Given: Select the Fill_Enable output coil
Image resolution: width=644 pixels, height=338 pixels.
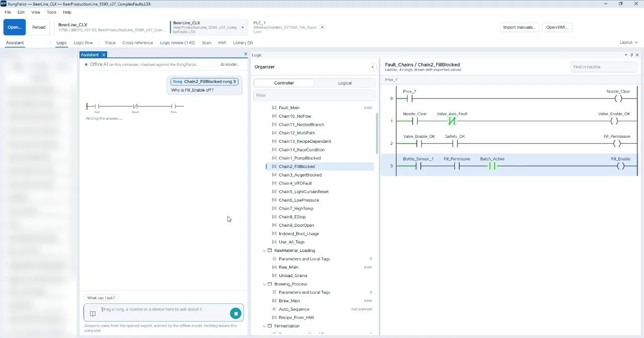Looking at the screenshot, I should 620,166.
